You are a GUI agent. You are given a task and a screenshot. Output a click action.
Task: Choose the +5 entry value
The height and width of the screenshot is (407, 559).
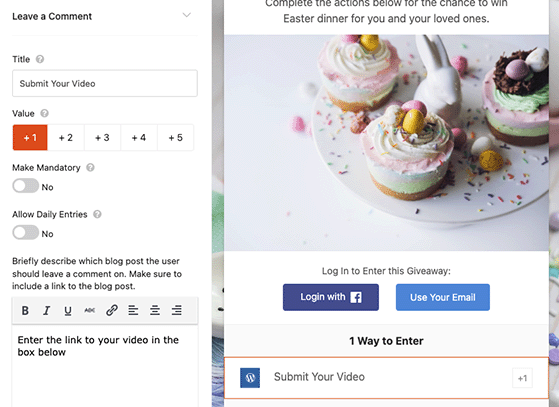pos(175,138)
